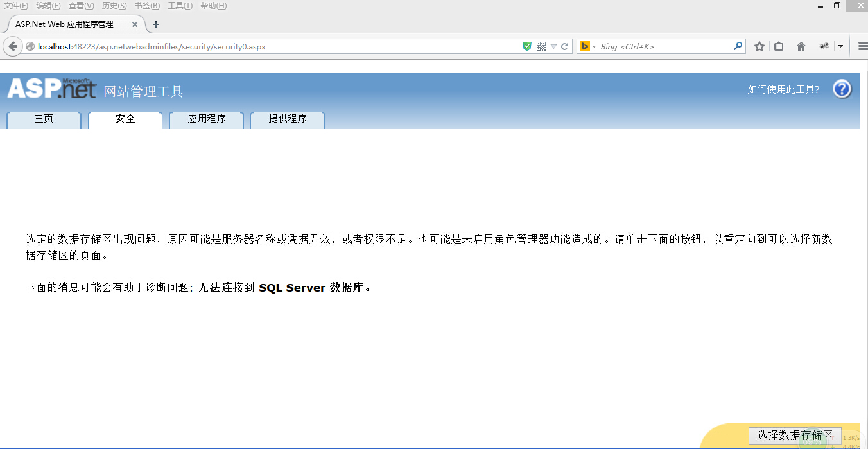This screenshot has height=449, width=868.
Task: Open the hamburger browser menu
Action: click(x=862, y=46)
